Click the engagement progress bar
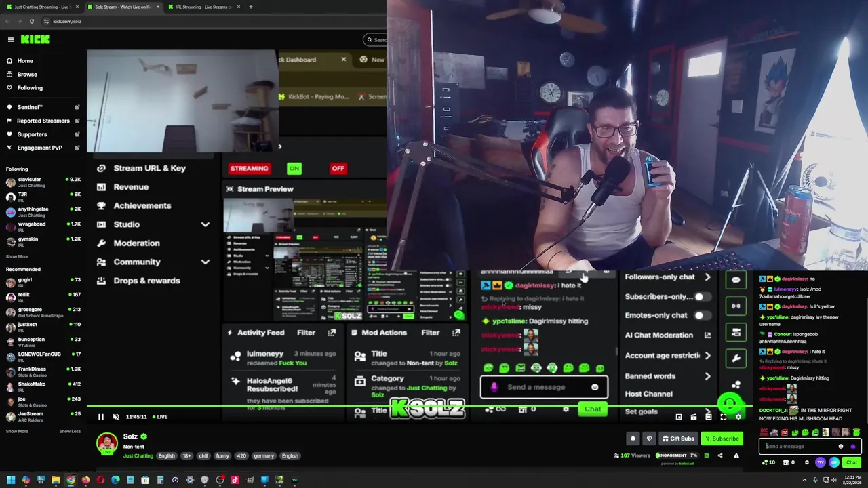Image resolution: width=868 pixels, height=488 pixels. point(677,455)
